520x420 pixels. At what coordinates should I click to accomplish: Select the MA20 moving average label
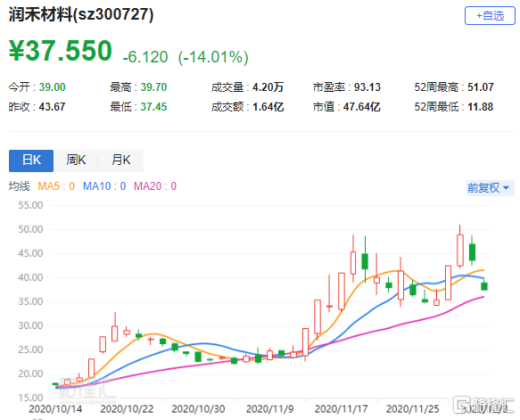[155, 186]
